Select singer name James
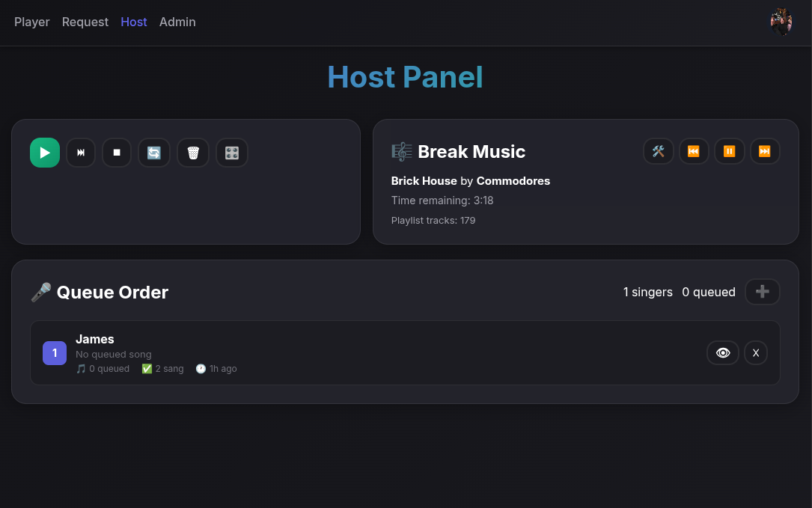Viewport: 812px width, 508px height. click(x=95, y=339)
